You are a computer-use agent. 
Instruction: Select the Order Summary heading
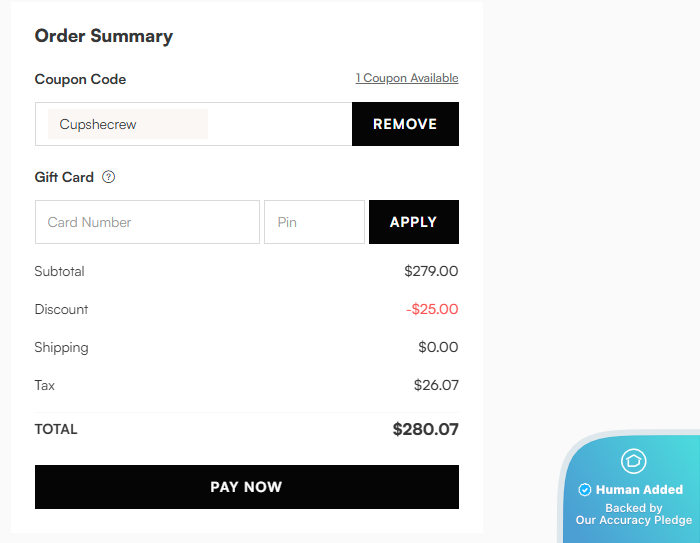pos(104,36)
